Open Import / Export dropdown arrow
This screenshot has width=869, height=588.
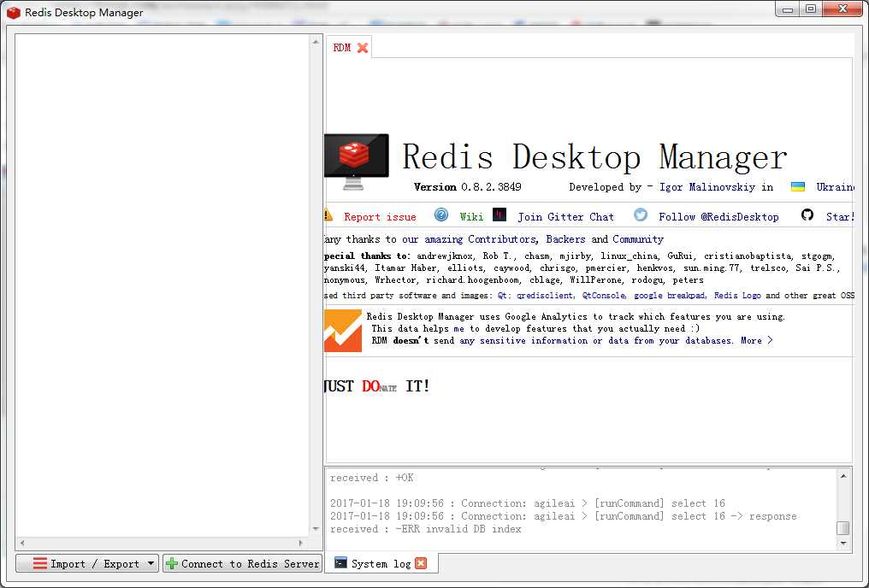151,563
